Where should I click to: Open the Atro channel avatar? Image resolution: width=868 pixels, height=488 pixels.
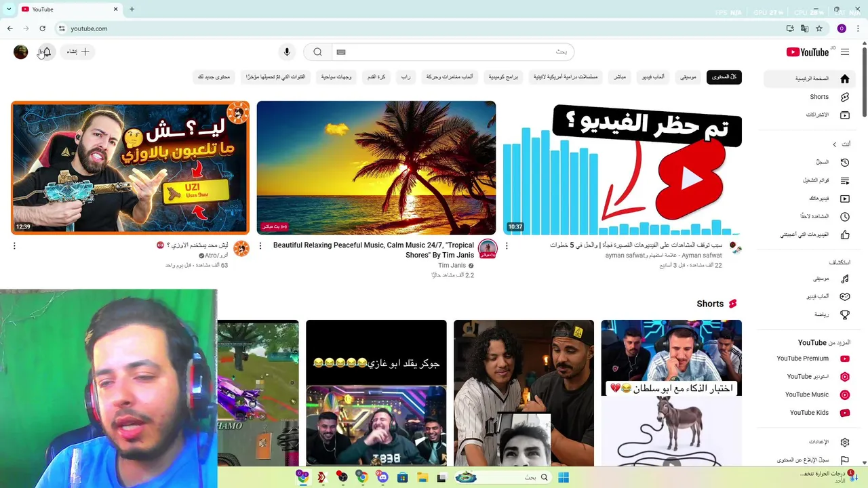click(x=241, y=249)
